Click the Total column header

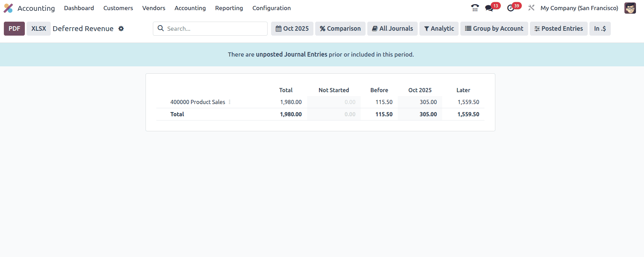pos(286,90)
